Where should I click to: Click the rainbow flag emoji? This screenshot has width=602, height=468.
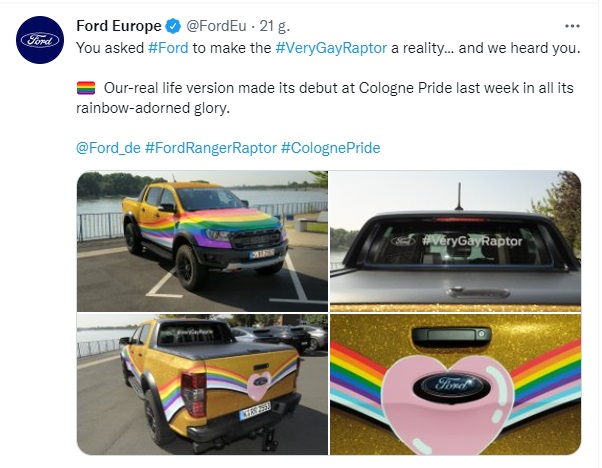86,88
